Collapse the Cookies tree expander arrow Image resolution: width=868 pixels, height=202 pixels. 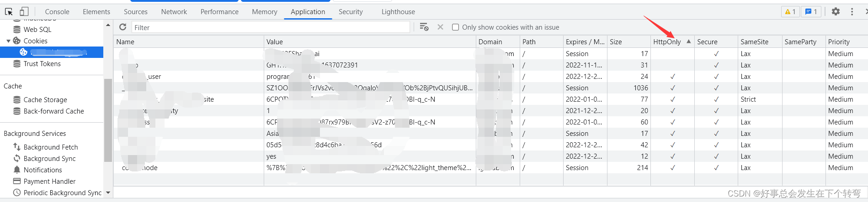[8, 41]
